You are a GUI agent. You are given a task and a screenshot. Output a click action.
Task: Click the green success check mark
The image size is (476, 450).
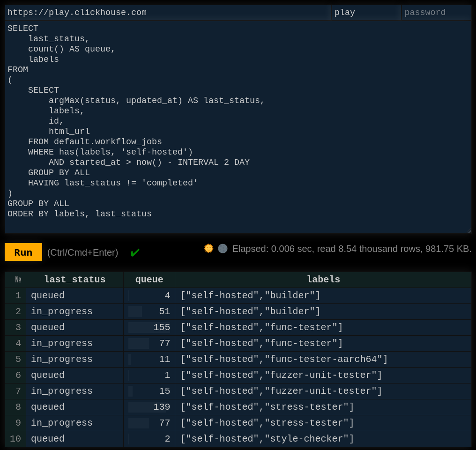coord(135,253)
